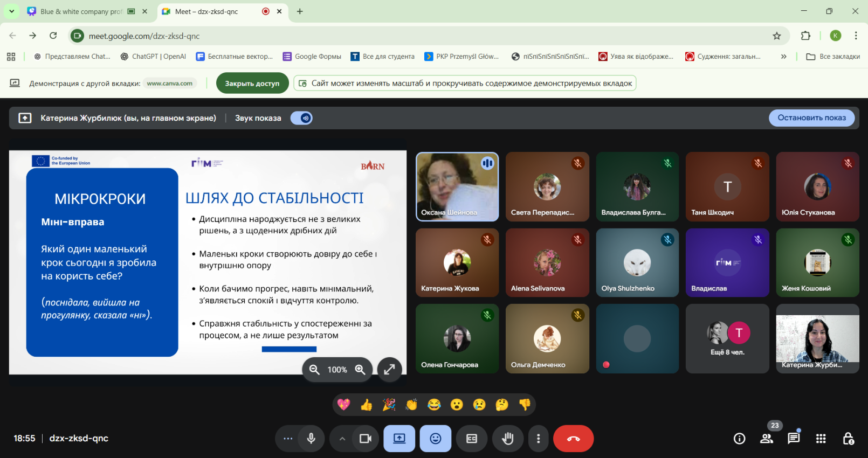Switch to Blue & white company tab

(x=81, y=11)
